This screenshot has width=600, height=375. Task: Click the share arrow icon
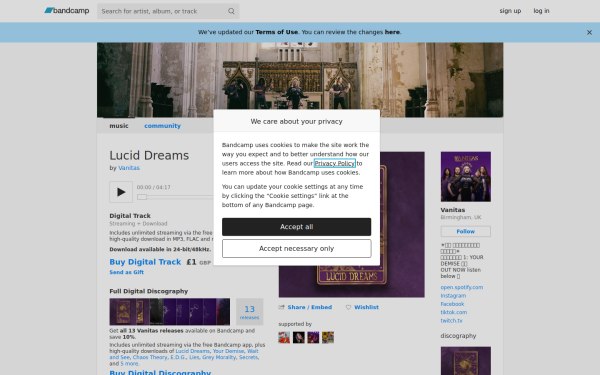click(282, 307)
